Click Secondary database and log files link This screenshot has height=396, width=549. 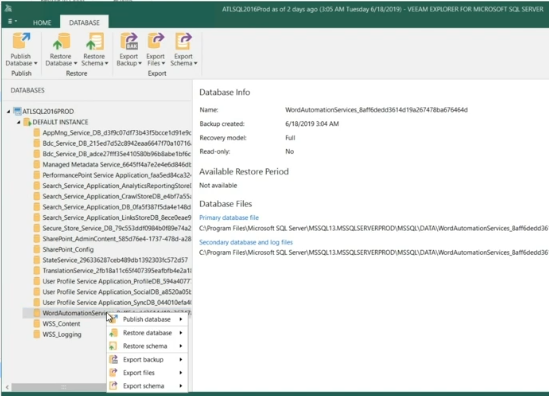coord(246,242)
